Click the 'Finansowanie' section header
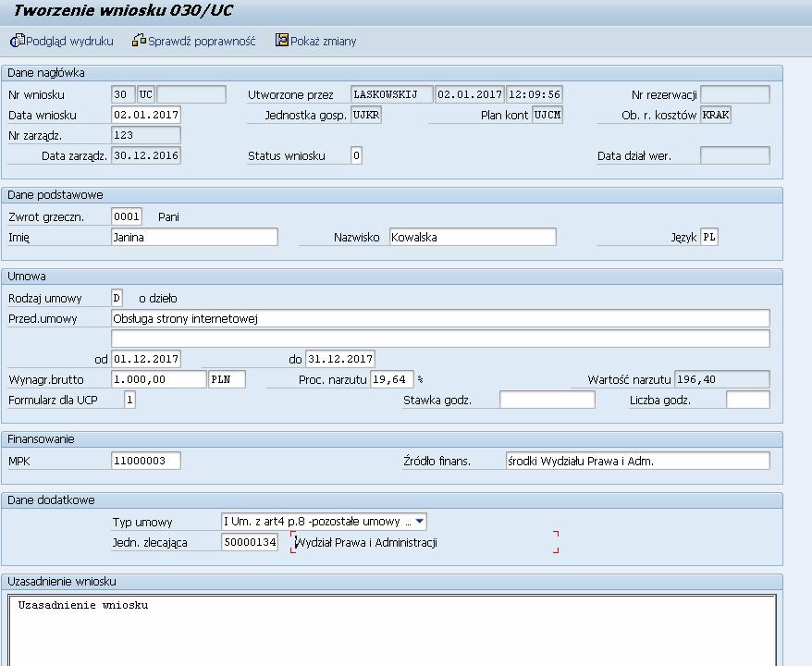 click(41, 439)
